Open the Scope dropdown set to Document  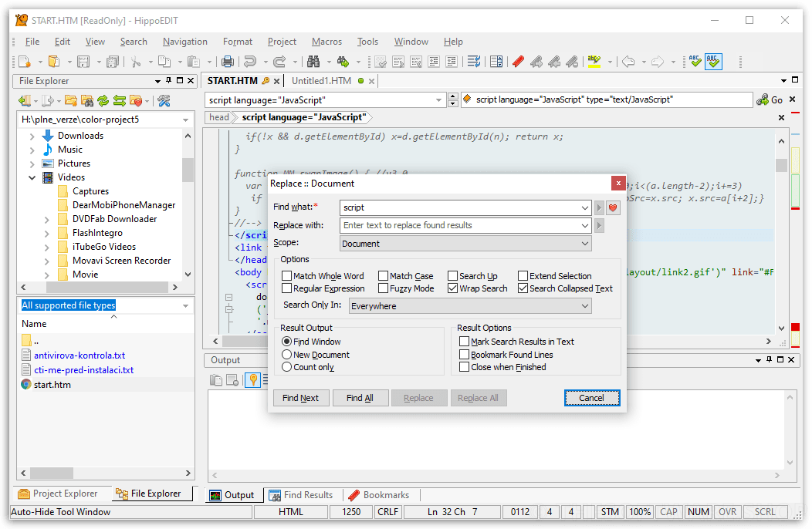(465, 244)
